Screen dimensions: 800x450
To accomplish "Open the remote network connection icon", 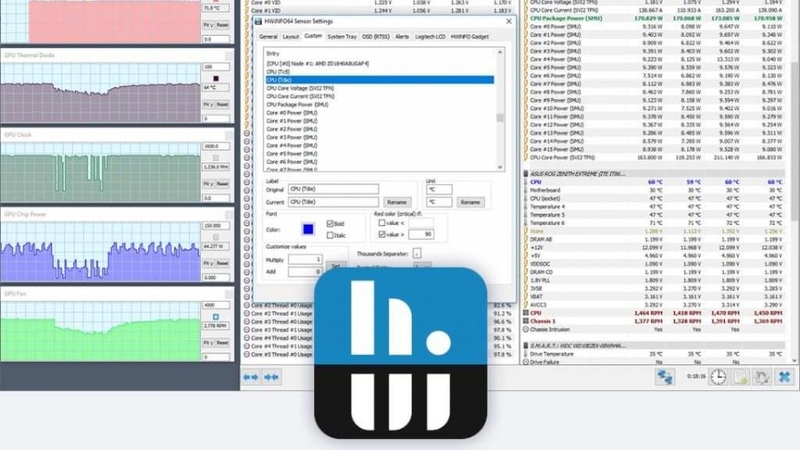I will click(x=665, y=377).
